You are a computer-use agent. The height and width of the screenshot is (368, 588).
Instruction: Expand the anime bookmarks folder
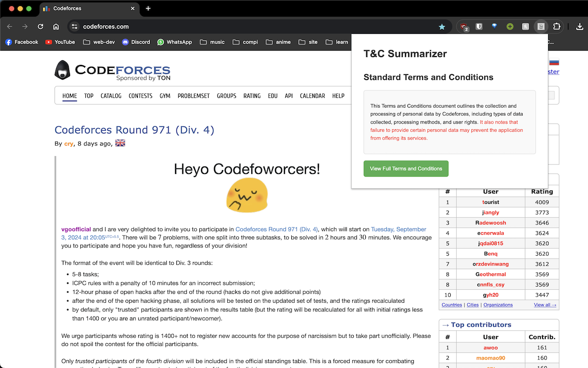tap(278, 42)
